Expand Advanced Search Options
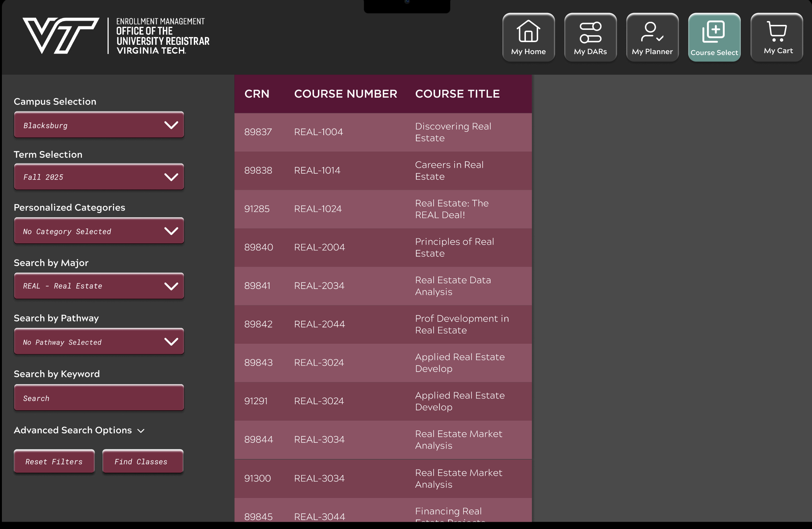 point(79,430)
